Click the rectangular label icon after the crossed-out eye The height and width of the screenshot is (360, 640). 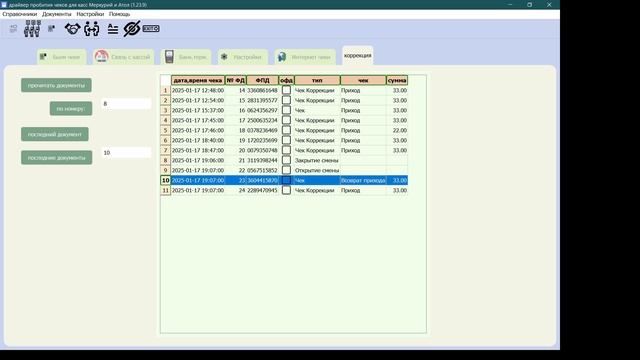click(151, 29)
